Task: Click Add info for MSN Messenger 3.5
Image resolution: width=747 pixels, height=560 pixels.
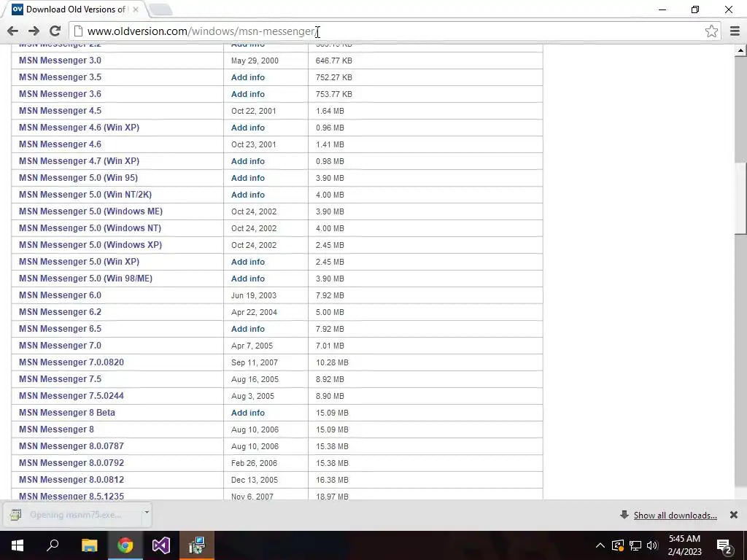Action: pos(248,77)
